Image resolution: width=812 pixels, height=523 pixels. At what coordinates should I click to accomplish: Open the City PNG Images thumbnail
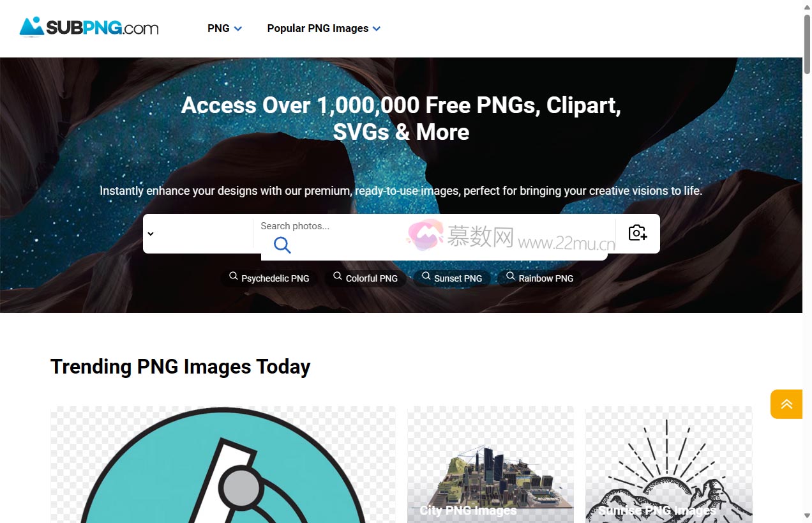pos(490,464)
